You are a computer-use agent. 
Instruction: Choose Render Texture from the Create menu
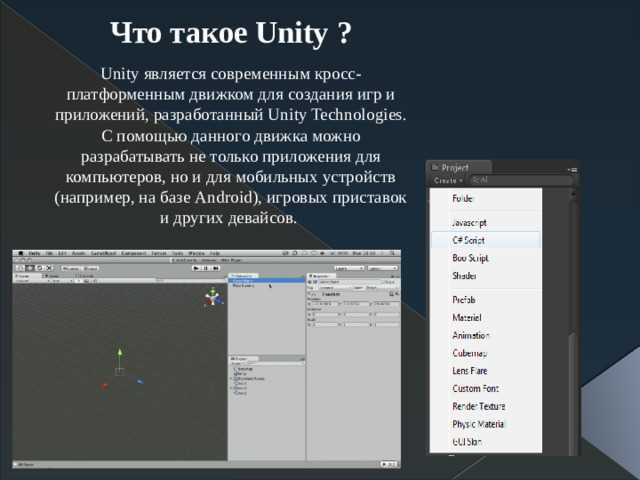[x=486, y=407]
